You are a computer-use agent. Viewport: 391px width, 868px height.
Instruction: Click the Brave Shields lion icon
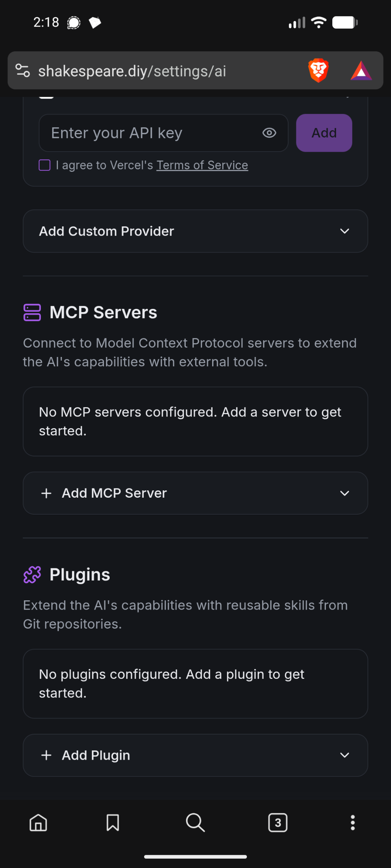[x=319, y=70]
